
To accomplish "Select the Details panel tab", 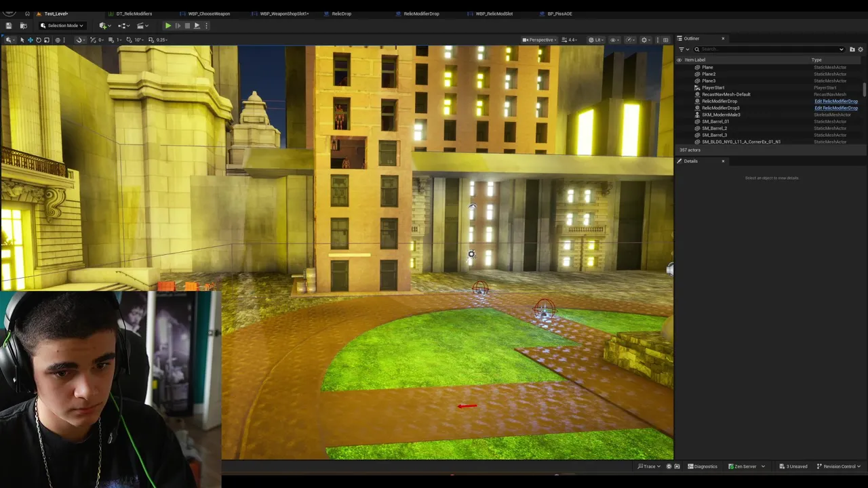I will click(x=690, y=161).
